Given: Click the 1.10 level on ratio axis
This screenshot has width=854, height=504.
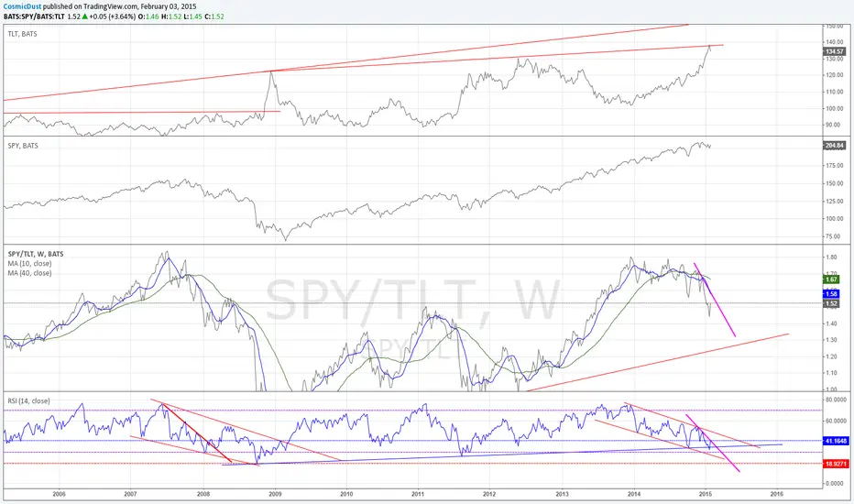Looking at the screenshot, I should [831, 373].
